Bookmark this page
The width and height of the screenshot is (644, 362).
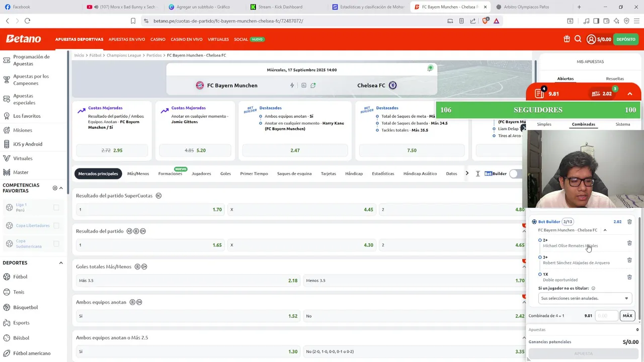click(x=133, y=21)
